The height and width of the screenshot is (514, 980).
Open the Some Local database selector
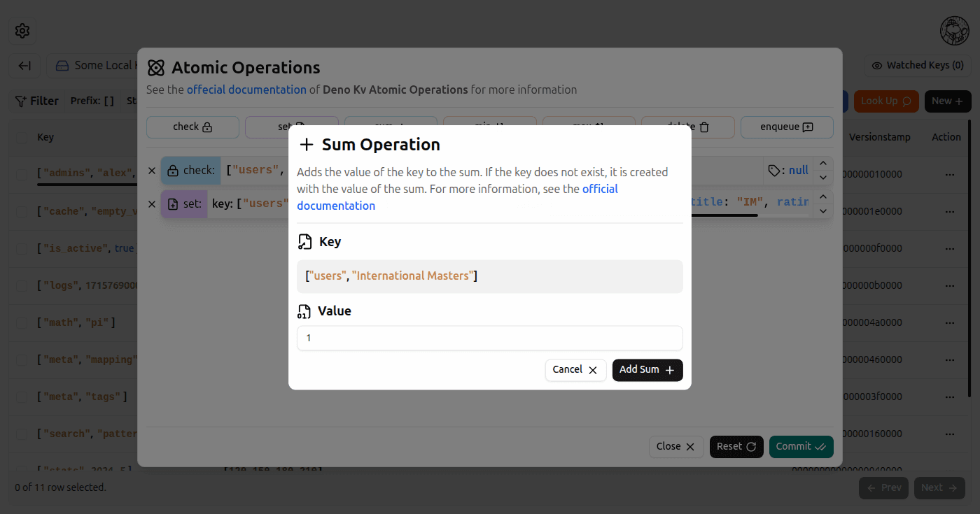tap(92, 66)
